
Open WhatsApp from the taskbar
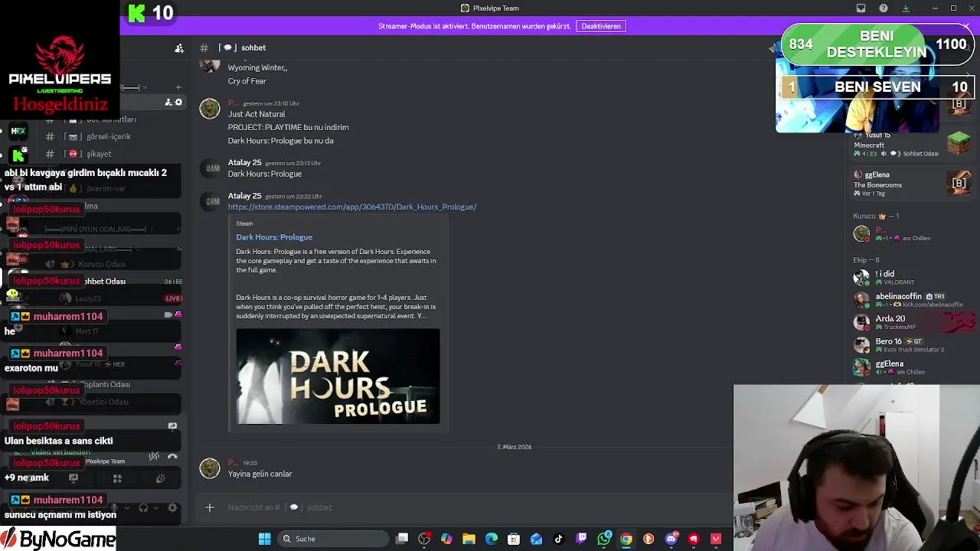[604, 539]
